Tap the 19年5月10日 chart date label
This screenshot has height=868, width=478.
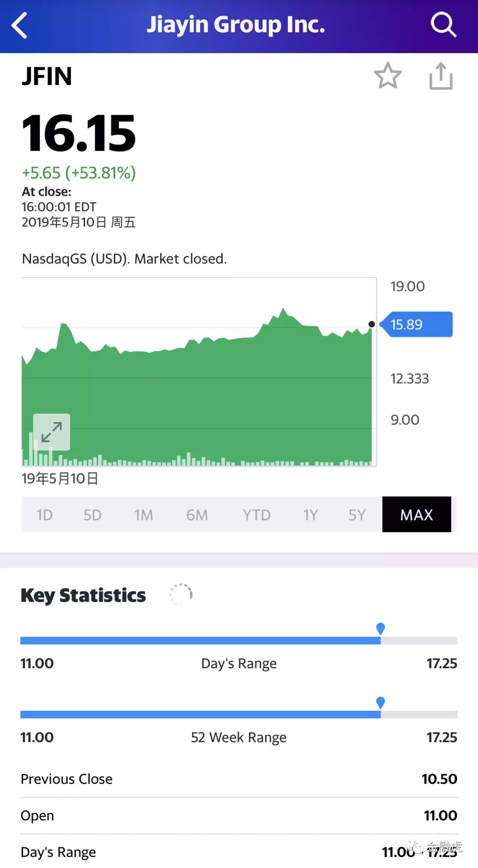pos(60,478)
